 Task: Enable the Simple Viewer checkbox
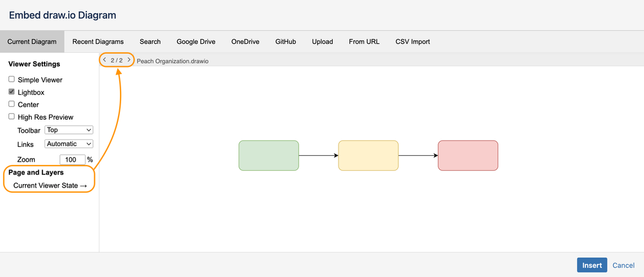12,80
